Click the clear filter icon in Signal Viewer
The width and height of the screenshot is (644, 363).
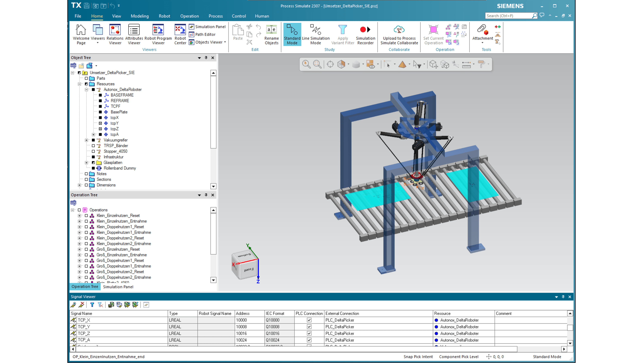pyautogui.click(x=100, y=305)
